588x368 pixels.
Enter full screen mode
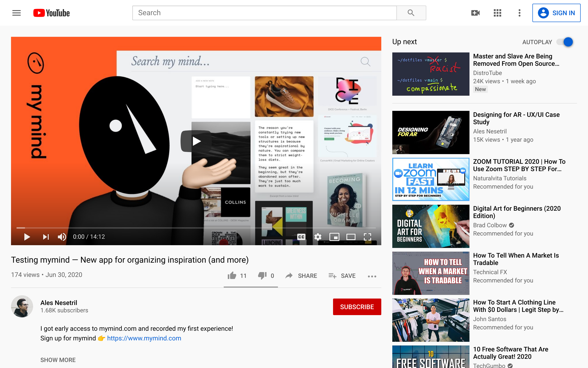click(367, 237)
